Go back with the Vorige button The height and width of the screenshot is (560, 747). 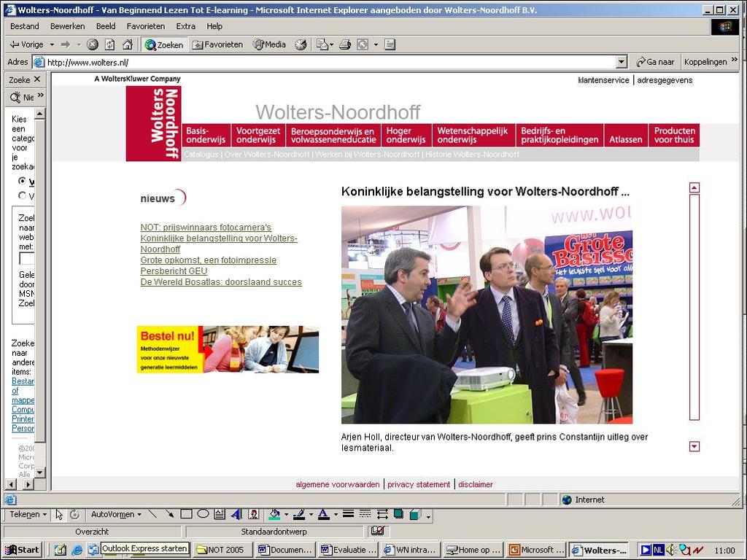click(27, 44)
